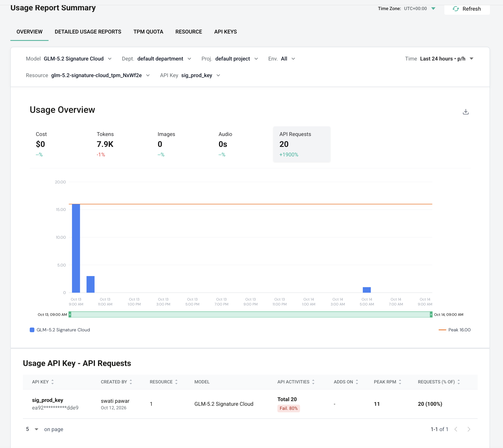Click the Fail. 80% badge
Screen dimensions: 503x448
(x=289, y=408)
